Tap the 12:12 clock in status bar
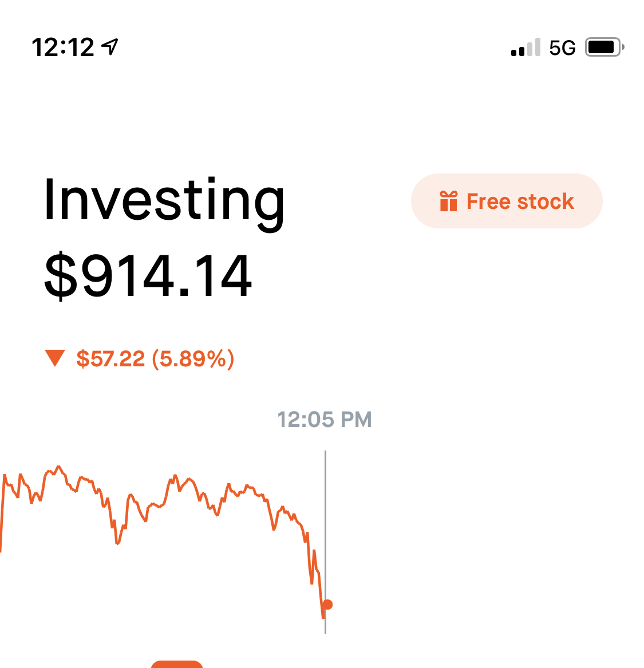 coord(63,48)
